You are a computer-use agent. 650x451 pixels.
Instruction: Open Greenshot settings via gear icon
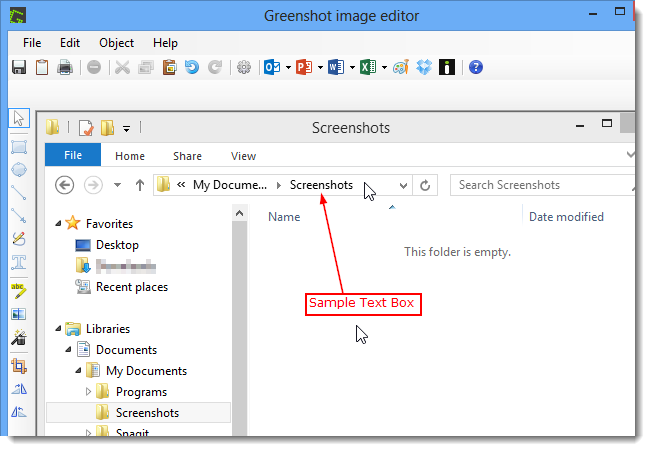pos(244,67)
